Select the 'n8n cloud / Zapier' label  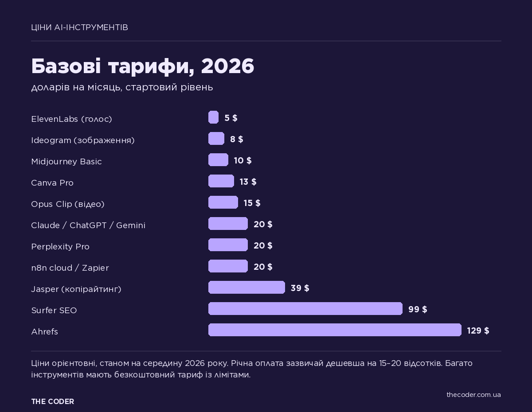(x=70, y=268)
